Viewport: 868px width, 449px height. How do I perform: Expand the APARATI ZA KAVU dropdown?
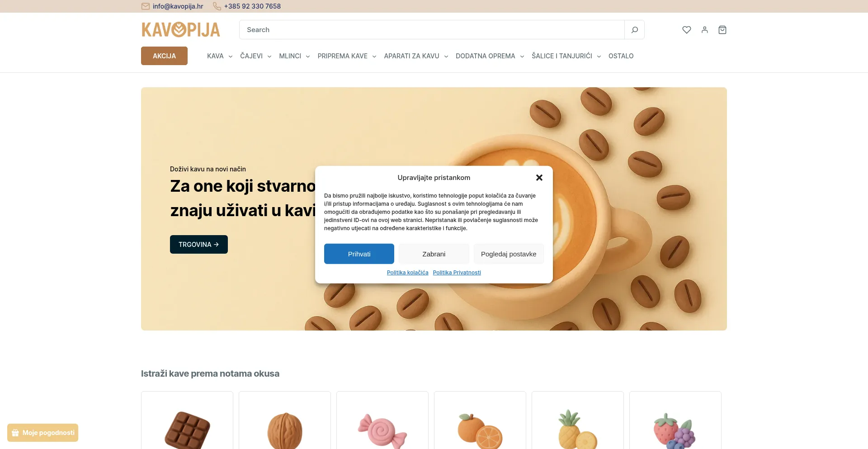(416, 56)
